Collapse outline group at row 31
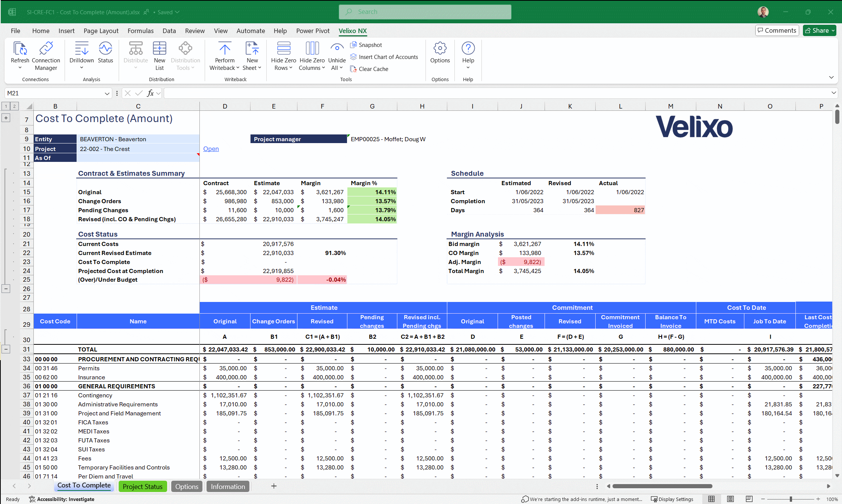This screenshot has width=842, height=504. (x=6, y=349)
